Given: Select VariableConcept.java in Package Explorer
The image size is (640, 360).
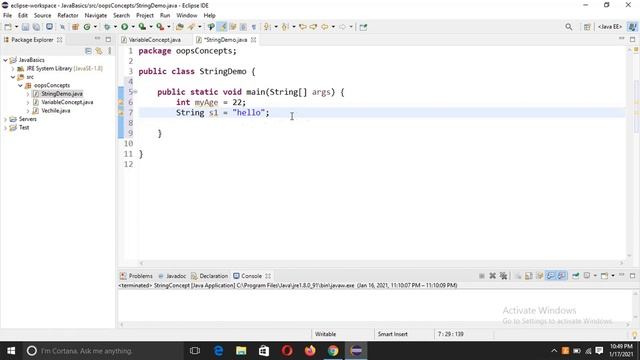Looking at the screenshot, I should [x=67, y=102].
